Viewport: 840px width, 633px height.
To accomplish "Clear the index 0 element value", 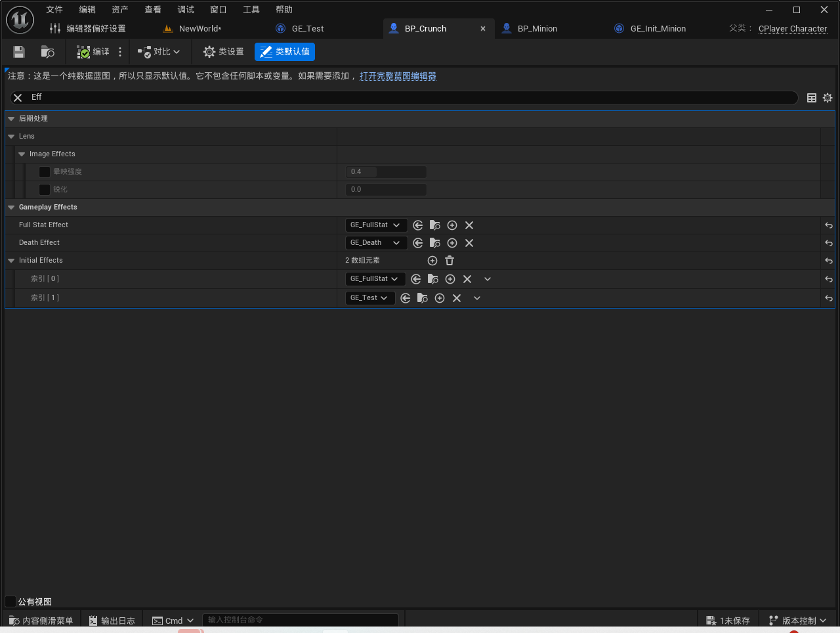I will pyautogui.click(x=467, y=279).
